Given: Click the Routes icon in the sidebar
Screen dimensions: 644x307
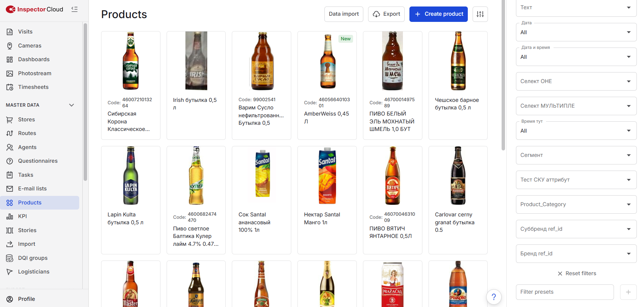Looking at the screenshot, I should [x=10, y=133].
